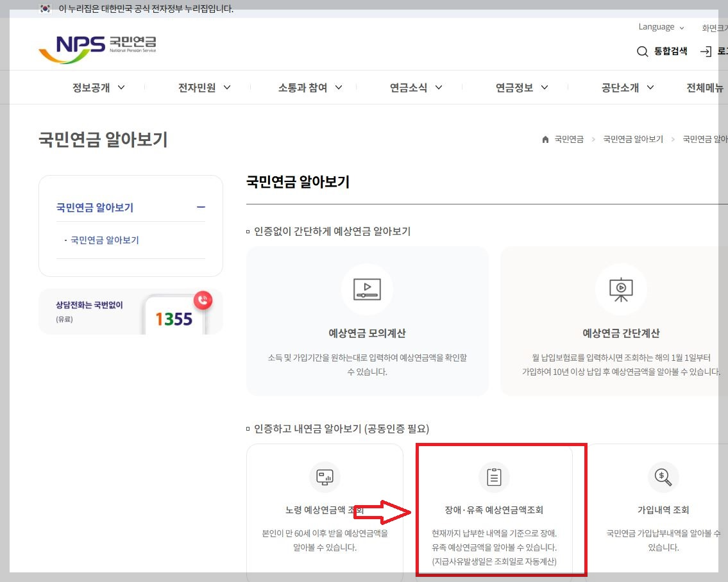Click the NPS 국민연금 logo
728x582 pixels.
(x=97, y=49)
